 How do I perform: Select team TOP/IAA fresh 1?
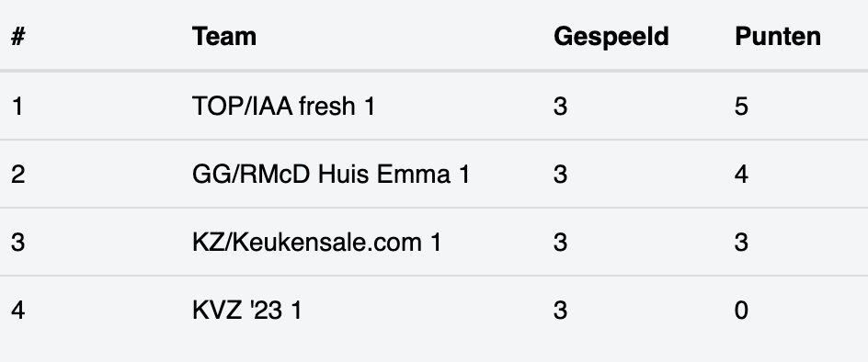283,106
